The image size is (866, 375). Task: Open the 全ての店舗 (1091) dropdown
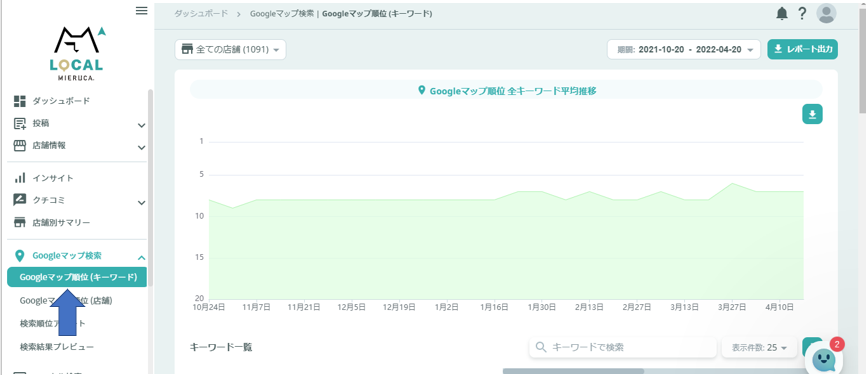click(230, 50)
